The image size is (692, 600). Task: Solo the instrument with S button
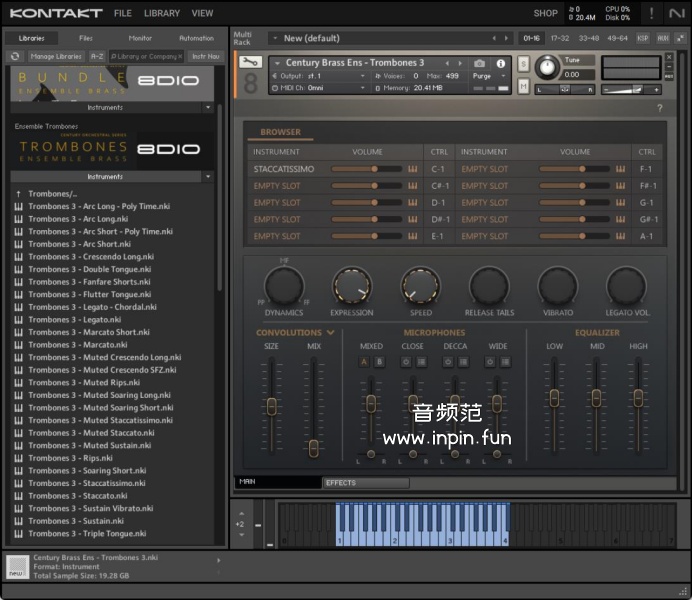tap(524, 64)
